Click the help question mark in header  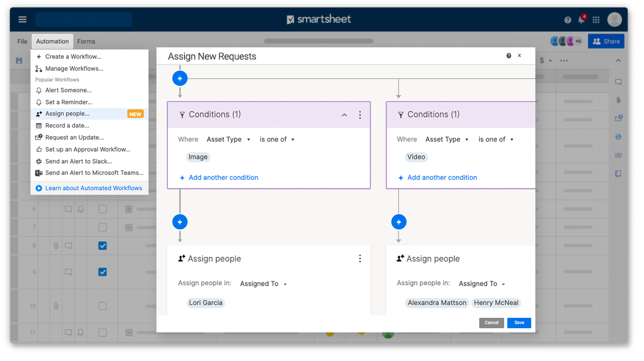[568, 20]
